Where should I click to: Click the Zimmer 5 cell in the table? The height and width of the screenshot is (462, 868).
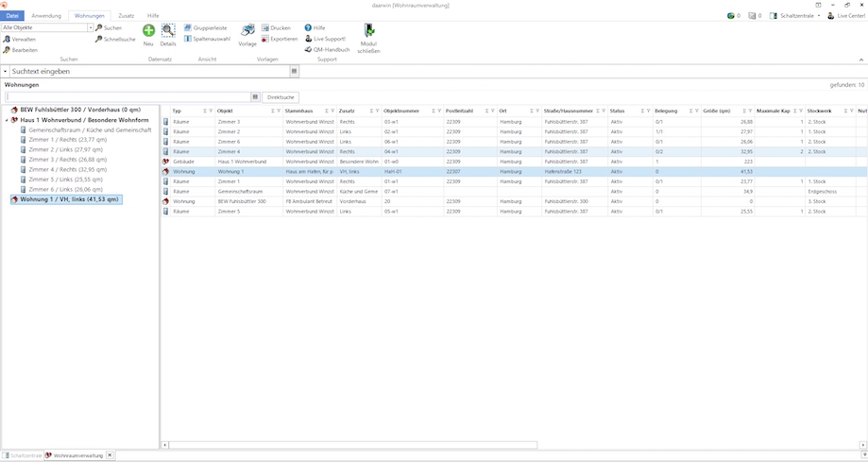248,212
